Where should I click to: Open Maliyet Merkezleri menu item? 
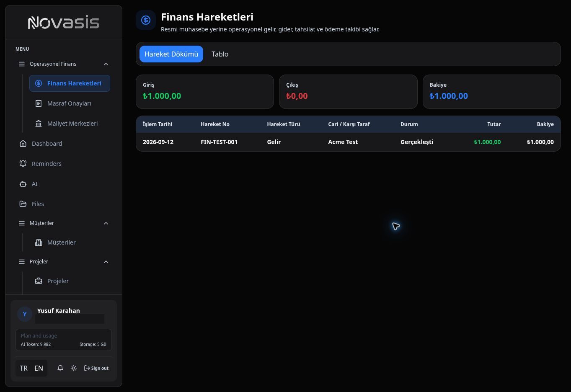pyautogui.click(x=70, y=124)
